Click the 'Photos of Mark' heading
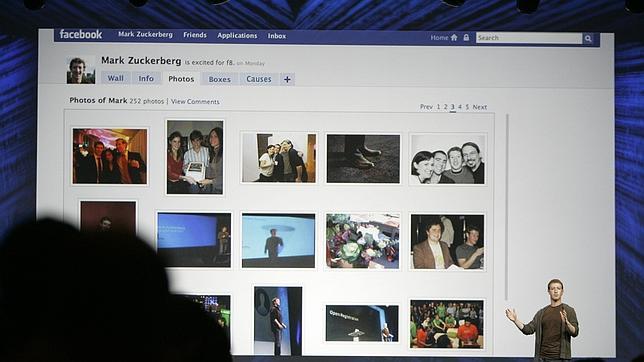The height and width of the screenshot is (362, 644). (98, 100)
